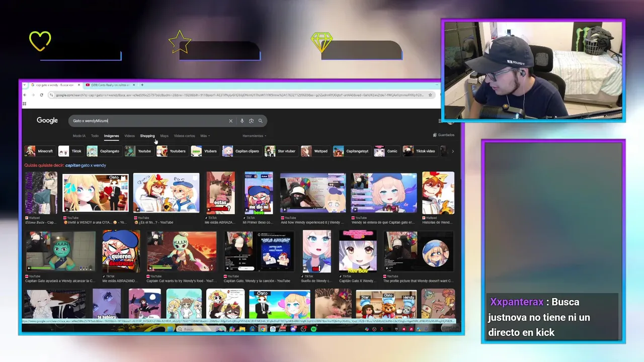
Task: Select the Imágenes tab
Action: pos(111,136)
